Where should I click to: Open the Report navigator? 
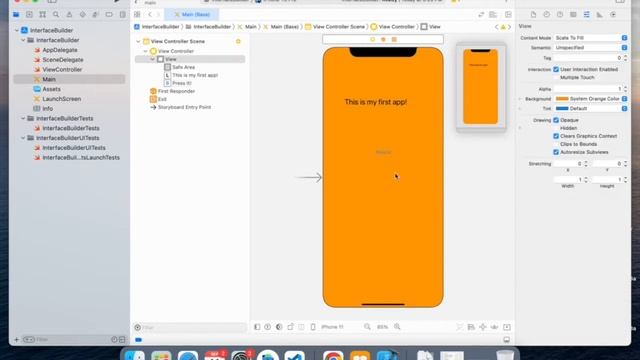pyautogui.click(x=122, y=15)
